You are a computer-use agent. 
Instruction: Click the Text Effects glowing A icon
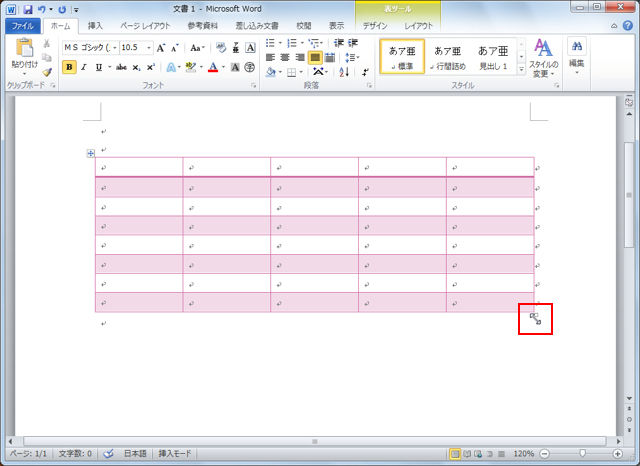click(171, 67)
